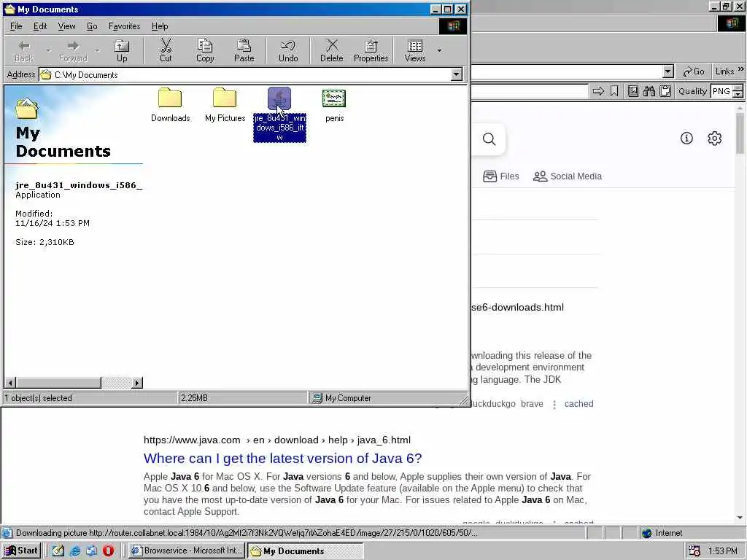Click the magnifier search button on the web page
Image resolution: width=747 pixels, height=560 pixels.
point(489,139)
